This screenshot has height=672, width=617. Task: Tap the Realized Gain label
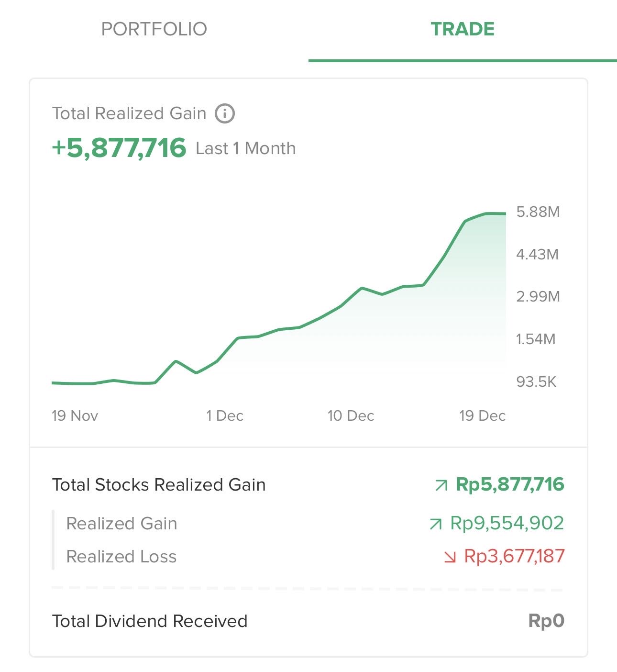(x=121, y=524)
